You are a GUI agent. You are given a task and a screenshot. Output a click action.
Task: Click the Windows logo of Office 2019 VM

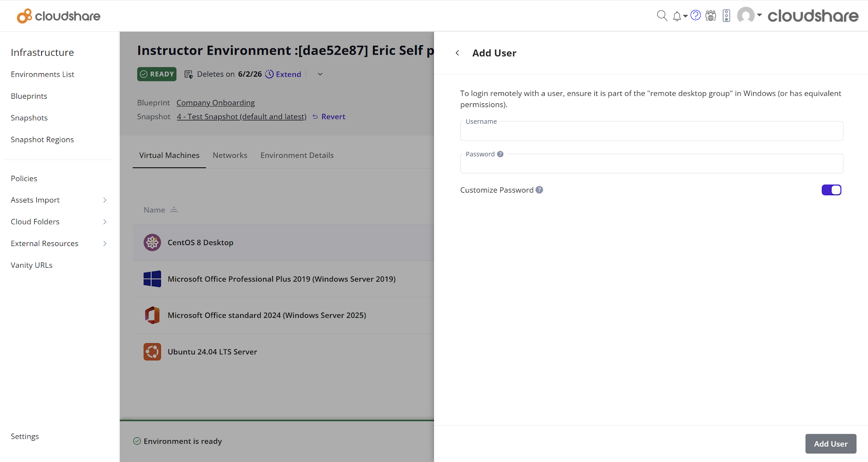coord(152,279)
